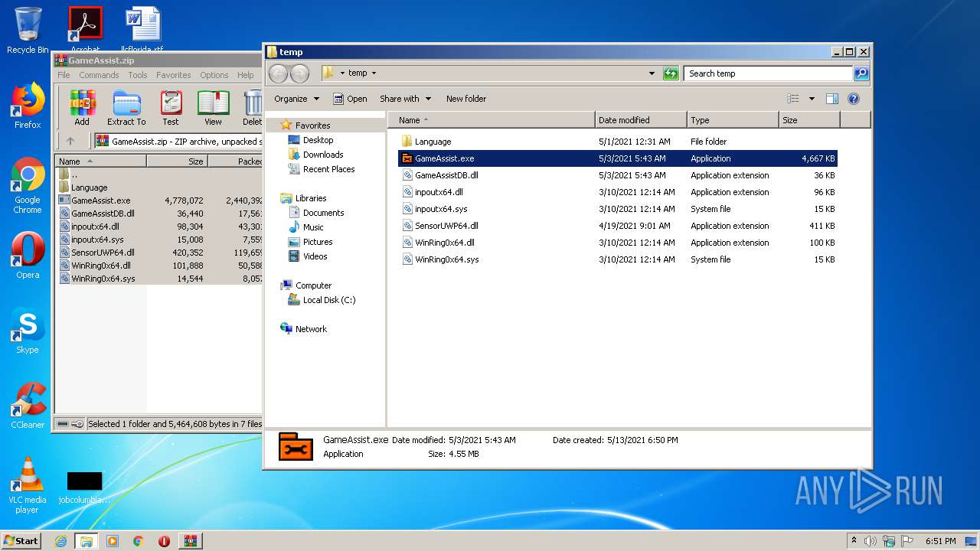Select GameAssist.exe in WinRAR archive list
Screen dimensions: 980x551
tap(100, 201)
